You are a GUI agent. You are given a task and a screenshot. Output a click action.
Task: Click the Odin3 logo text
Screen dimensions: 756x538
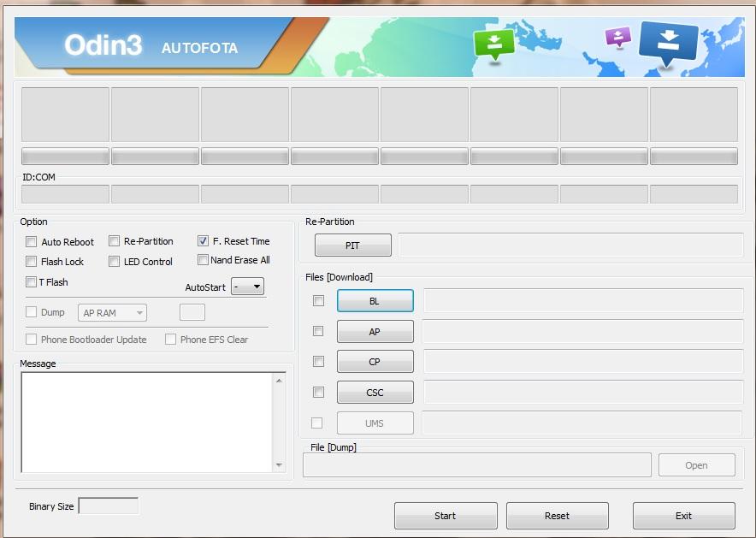pos(103,45)
